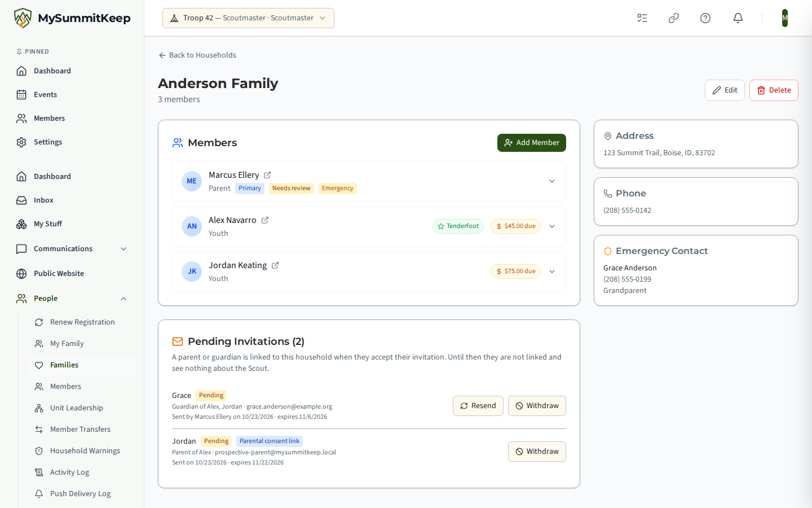812x508 pixels.
Task: Open the Inbox sidebar item
Action: 72,200
